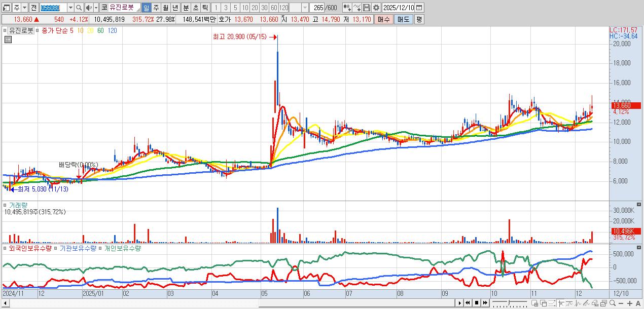Viewport: 644px width, 309px height.
Task: Select the 주 weekly chart period
Action: click(156, 8)
